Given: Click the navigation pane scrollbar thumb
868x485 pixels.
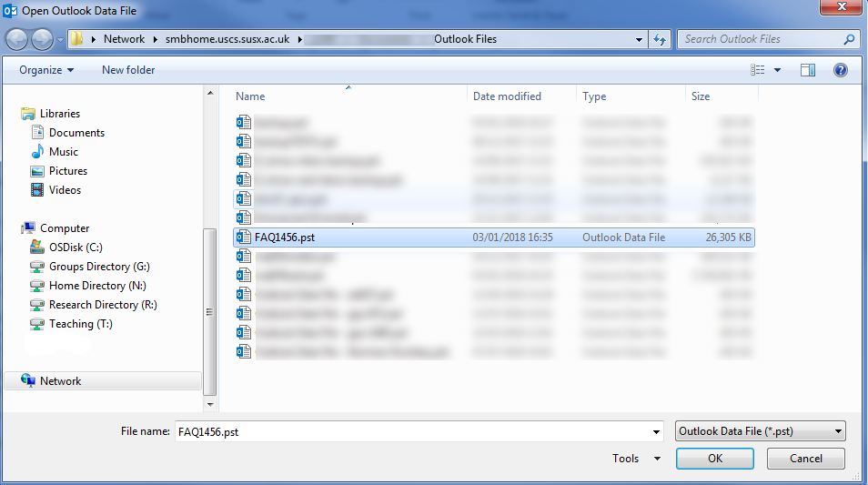Looking at the screenshot, I should click(210, 312).
